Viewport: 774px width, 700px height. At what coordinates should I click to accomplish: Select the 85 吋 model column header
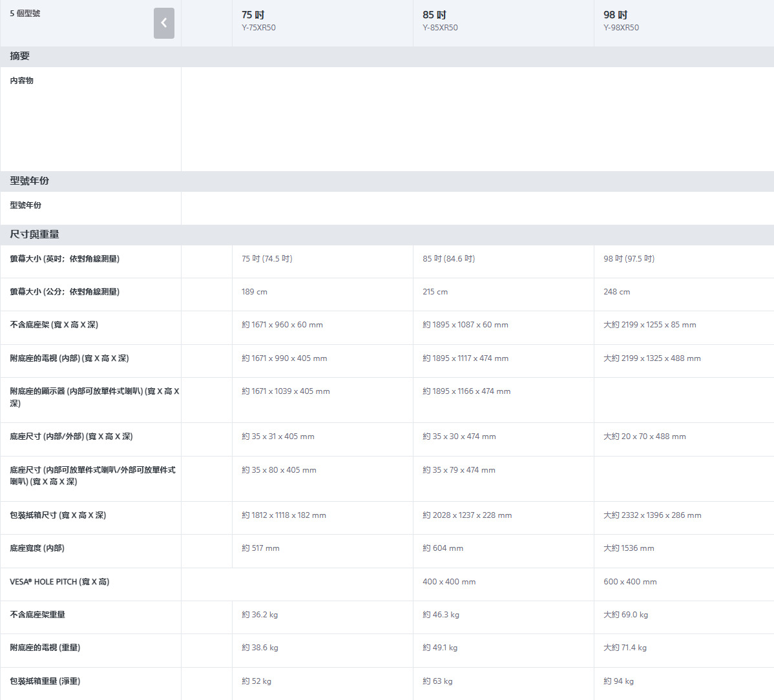434,15
